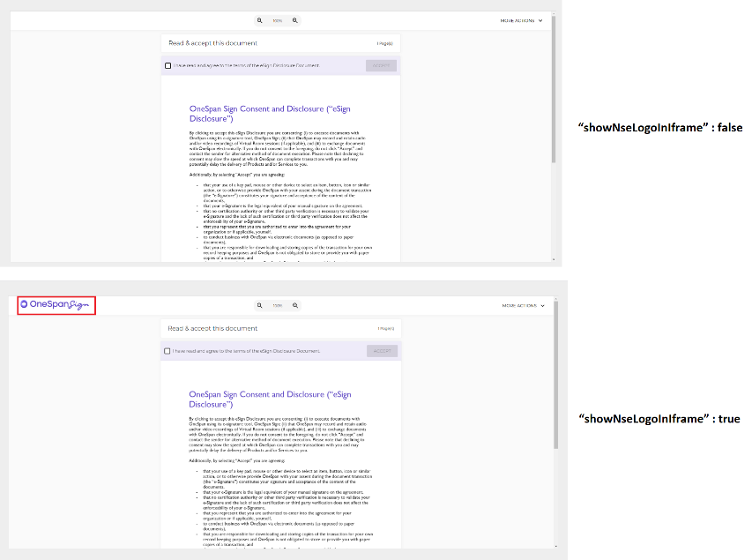The width and height of the screenshot is (752, 560).
Task: Click the OneSpan Sign logo in lower viewer
Action: click(55, 304)
